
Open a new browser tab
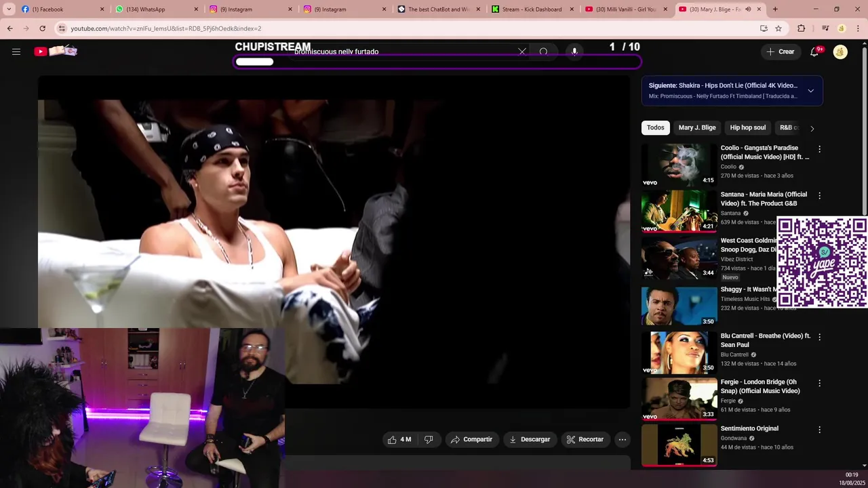[x=775, y=9]
